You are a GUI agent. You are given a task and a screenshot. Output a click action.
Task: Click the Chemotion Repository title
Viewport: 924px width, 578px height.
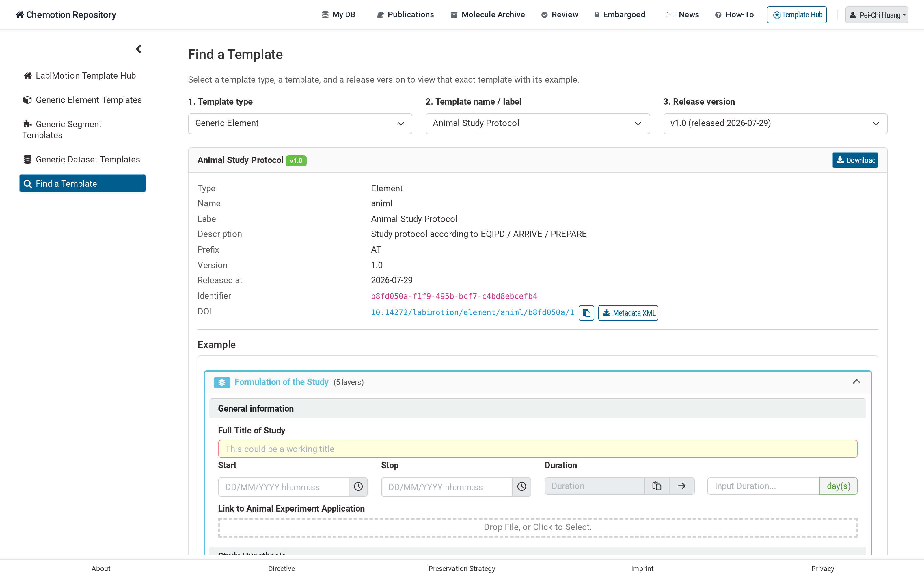[x=71, y=14]
